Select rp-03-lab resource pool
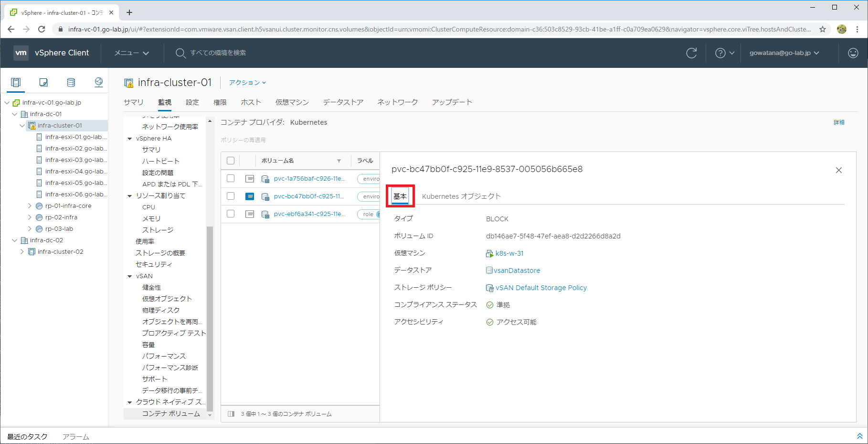The image size is (868, 444). [x=59, y=229]
